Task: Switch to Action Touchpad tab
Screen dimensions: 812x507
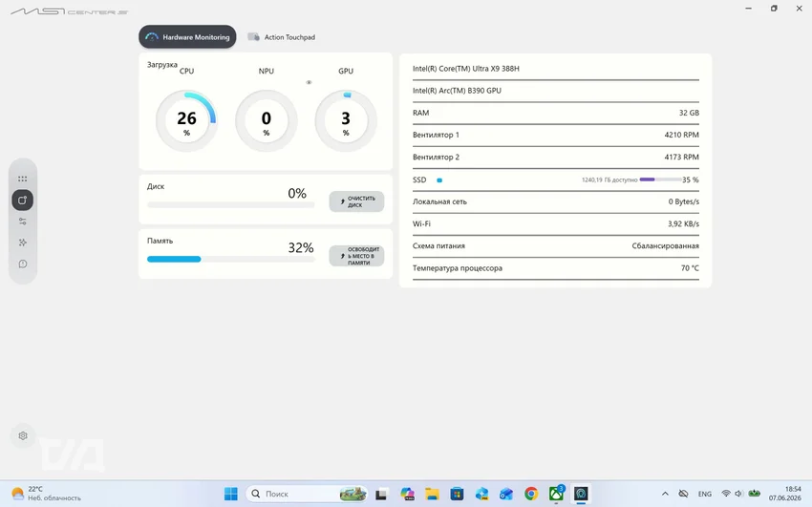Action: [x=282, y=36]
